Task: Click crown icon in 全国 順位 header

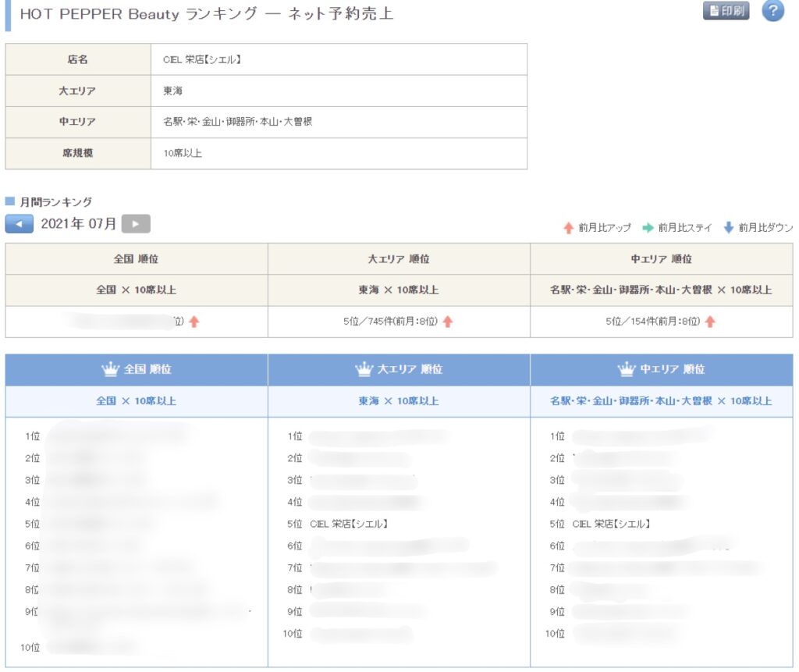Action: click(110, 369)
